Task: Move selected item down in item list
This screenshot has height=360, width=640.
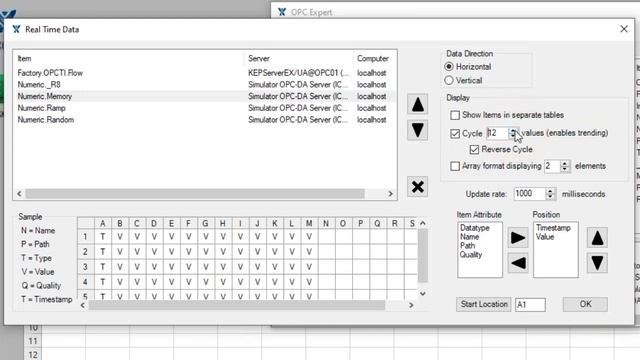Action: coord(418,130)
